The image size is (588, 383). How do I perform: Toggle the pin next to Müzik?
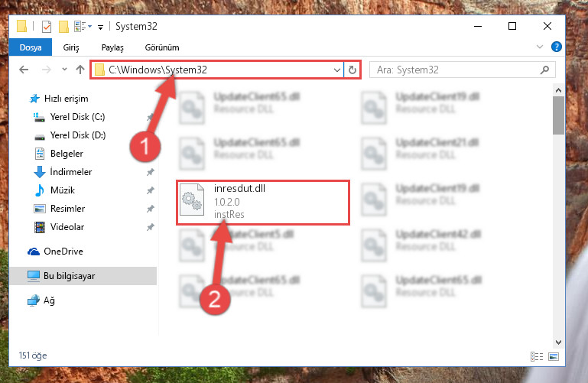[151, 190]
